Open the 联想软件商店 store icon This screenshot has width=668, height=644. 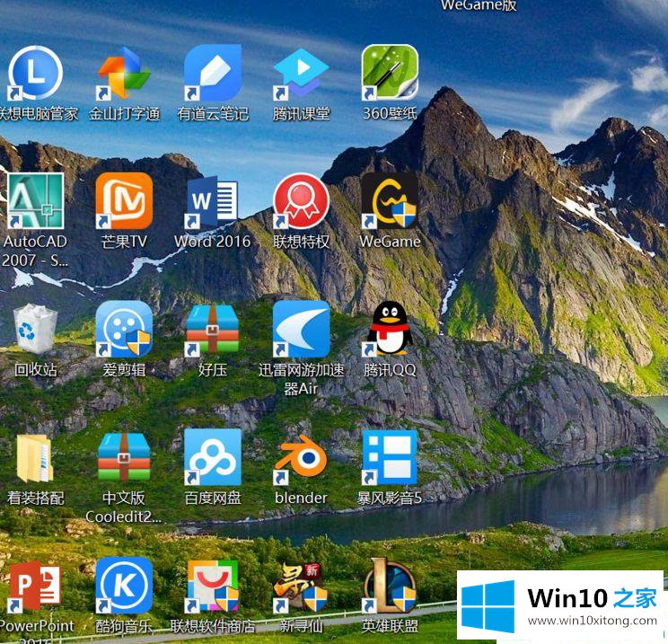coord(213,586)
